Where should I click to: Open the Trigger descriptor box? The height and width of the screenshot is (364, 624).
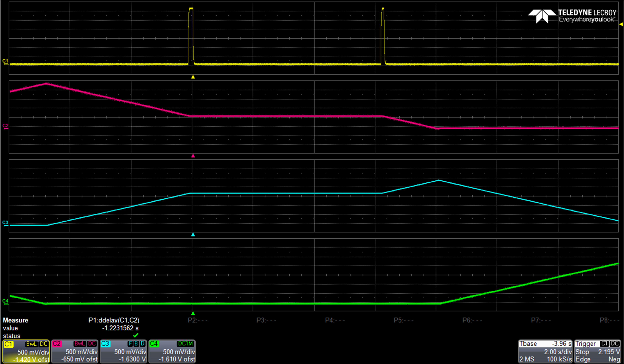[598, 351]
